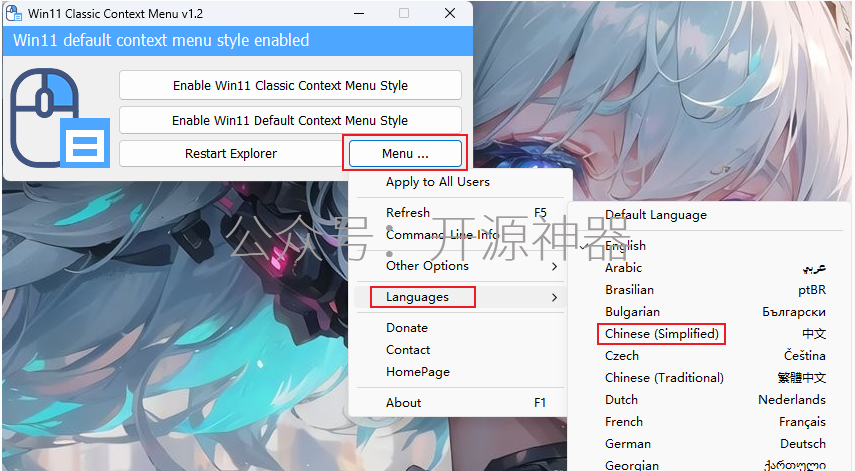Screen dimensions: 855x471
Task: Switch language to German
Action: [x=709, y=444]
